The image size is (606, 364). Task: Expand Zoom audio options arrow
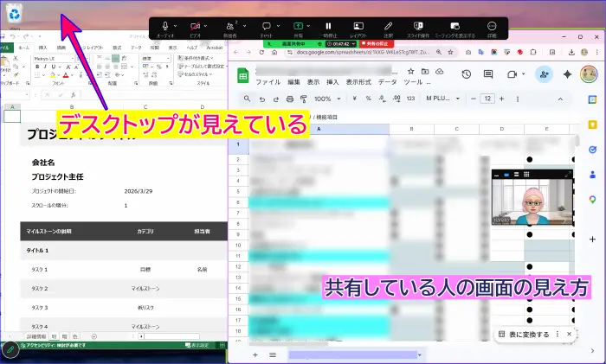[175, 26]
